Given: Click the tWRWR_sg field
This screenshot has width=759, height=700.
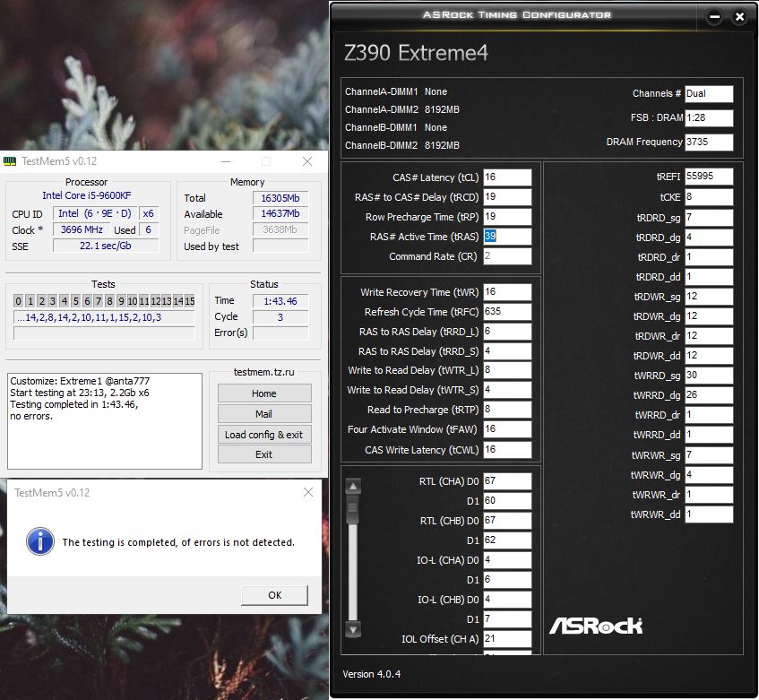Looking at the screenshot, I should (x=709, y=455).
